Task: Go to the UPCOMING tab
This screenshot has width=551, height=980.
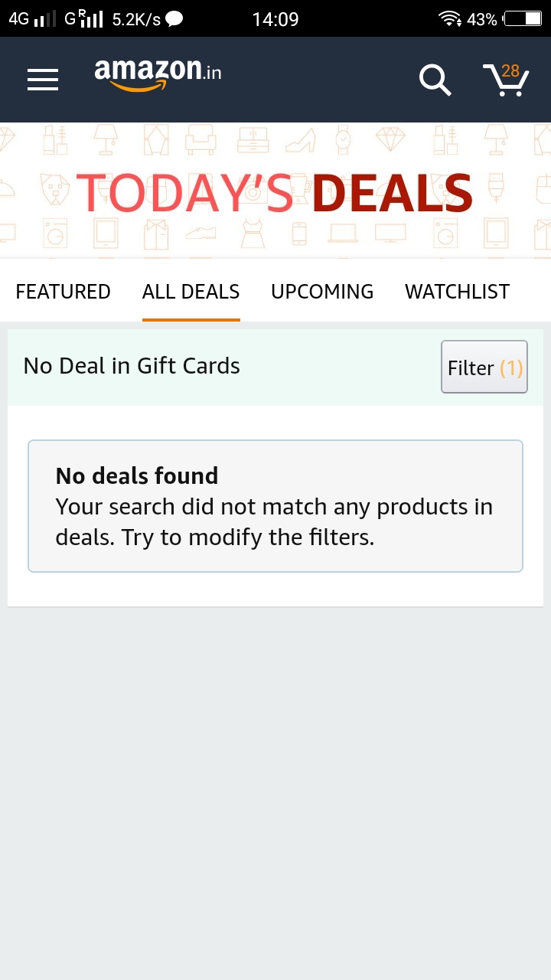Action: (322, 292)
